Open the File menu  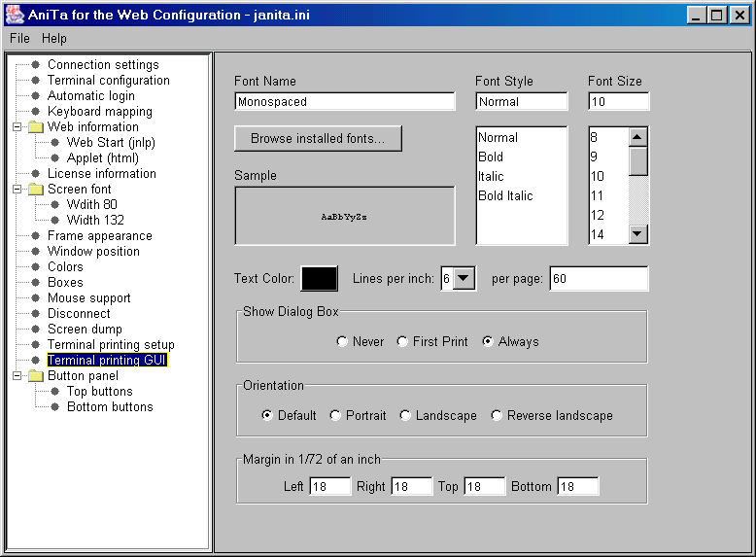pyautogui.click(x=19, y=38)
